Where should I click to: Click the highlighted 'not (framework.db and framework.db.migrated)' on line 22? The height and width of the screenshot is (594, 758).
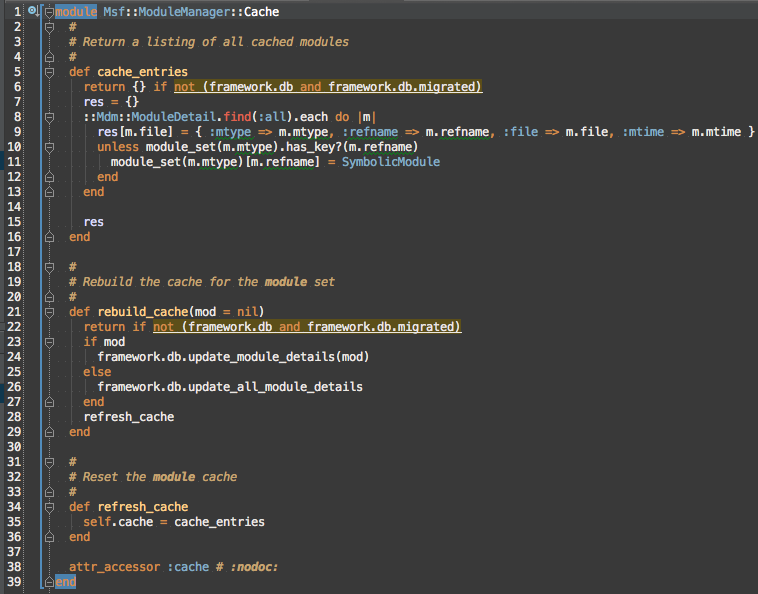pos(307,326)
